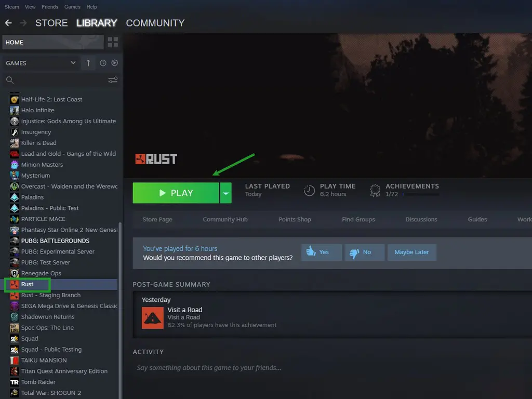This screenshot has width=532, height=399.
Task: Click the TAIKU MANSION game icon
Action: tap(14, 361)
